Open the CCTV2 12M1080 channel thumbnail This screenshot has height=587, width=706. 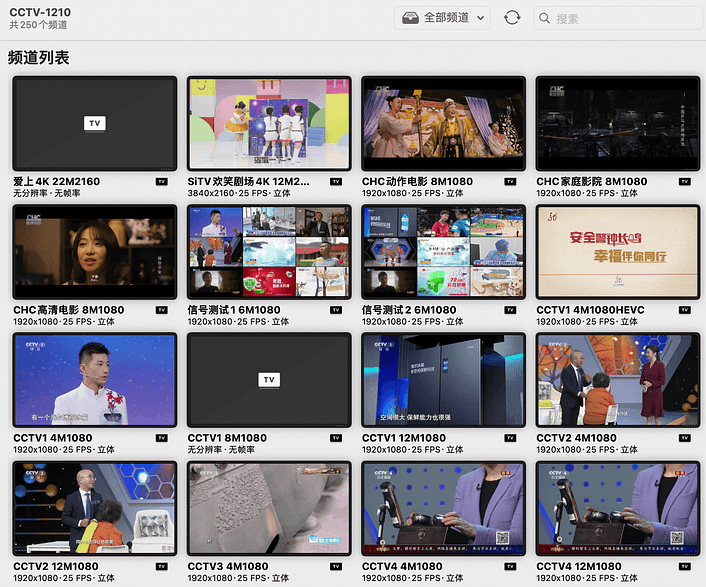pos(95,508)
